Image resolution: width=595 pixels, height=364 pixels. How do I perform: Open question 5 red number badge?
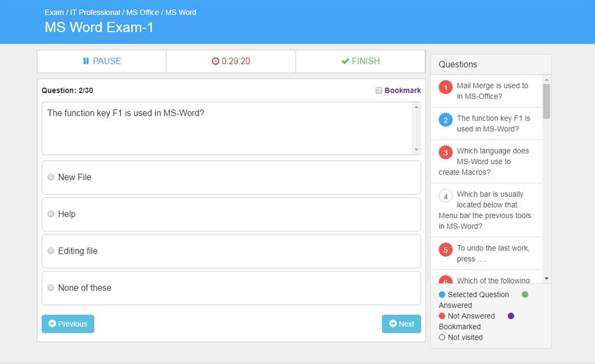click(x=446, y=250)
